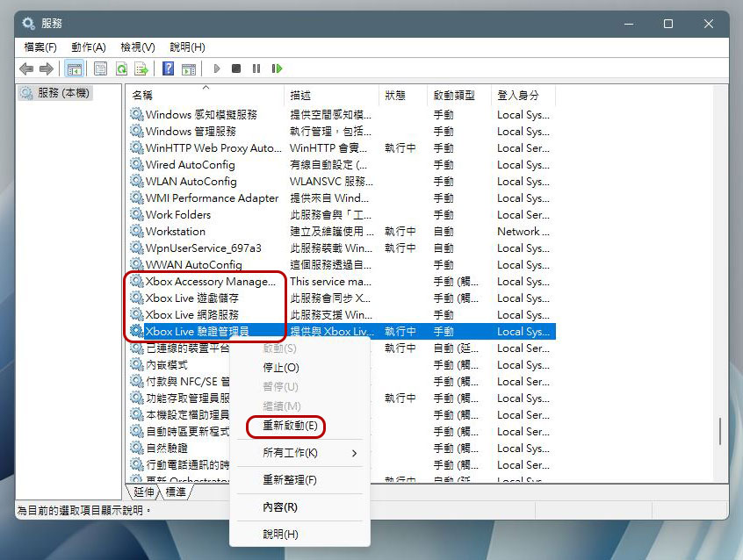This screenshot has width=743, height=560.
Task: Sort by the 登入身分 column header
Action: click(523, 95)
